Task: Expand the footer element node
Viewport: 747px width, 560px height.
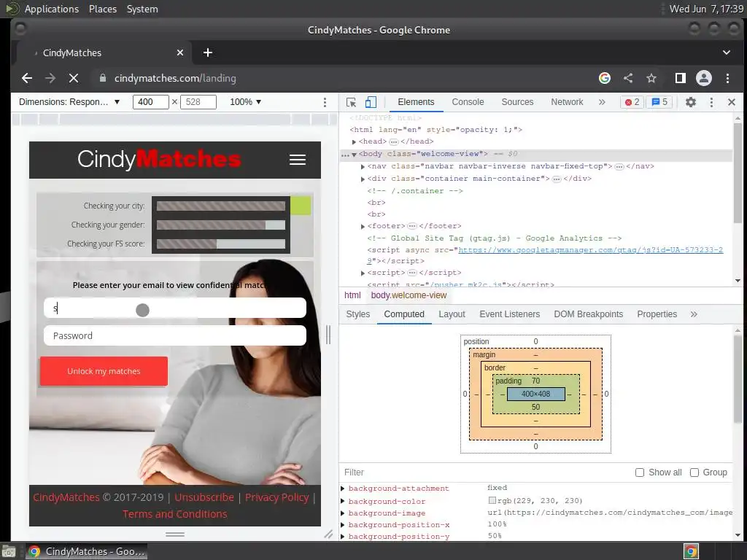Action: pyautogui.click(x=363, y=227)
